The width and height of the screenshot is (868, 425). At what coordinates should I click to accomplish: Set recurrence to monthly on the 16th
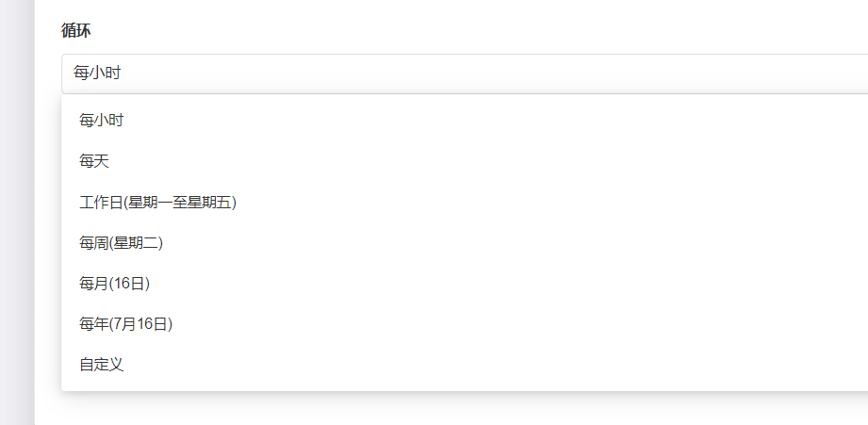coord(115,284)
